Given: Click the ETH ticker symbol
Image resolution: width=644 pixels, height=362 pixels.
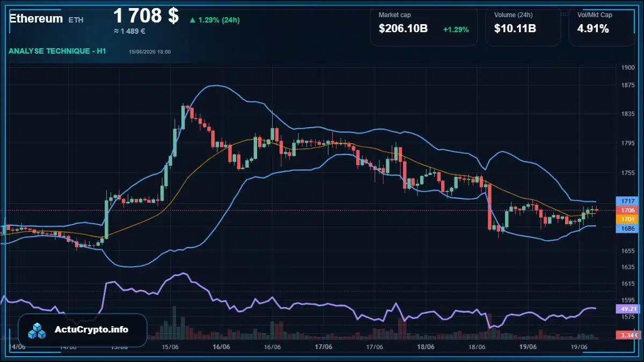Looking at the screenshot, I should point(76,20).
